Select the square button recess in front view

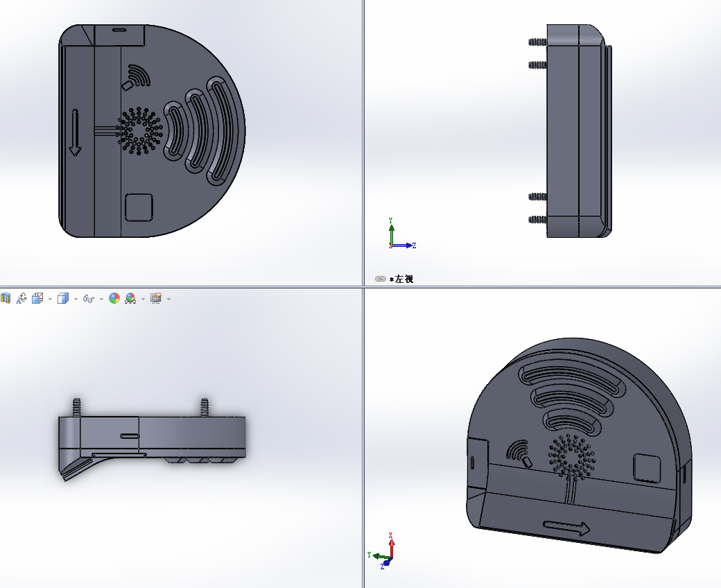click(139, 207)
